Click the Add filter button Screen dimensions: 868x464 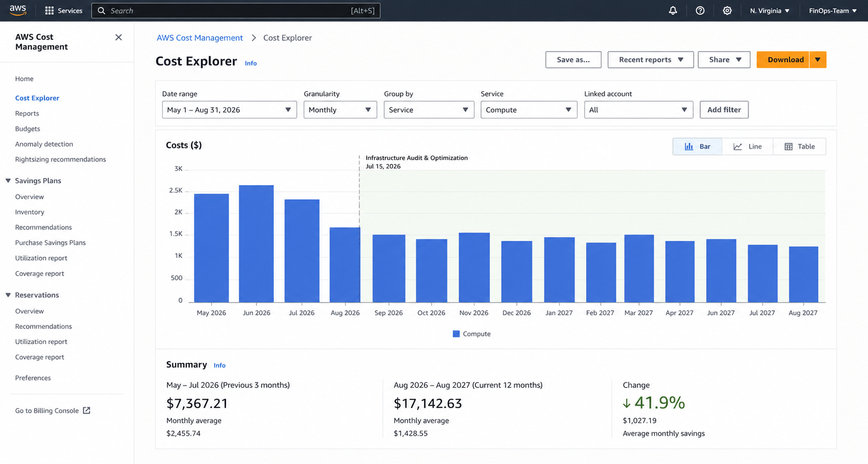click(x=724, y=110)
